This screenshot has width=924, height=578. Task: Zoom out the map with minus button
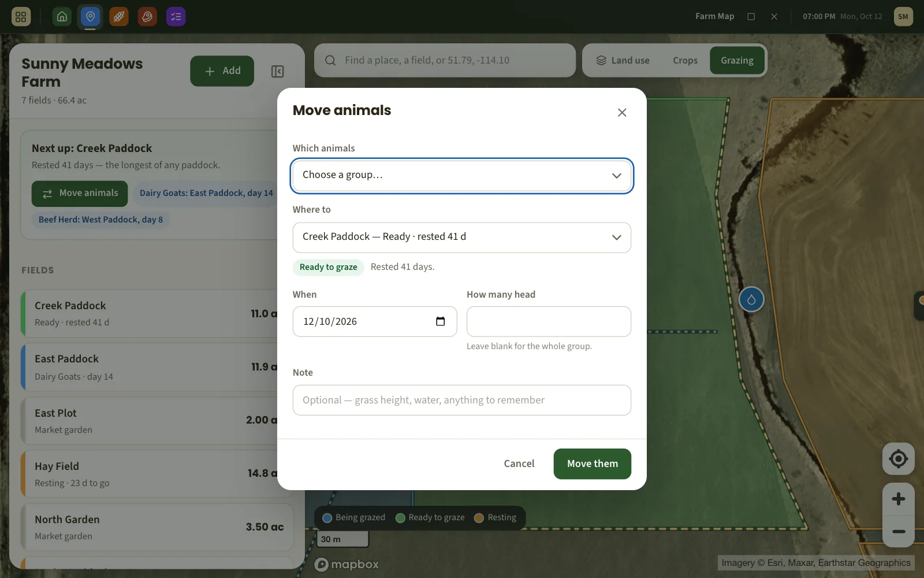[899, 531]
